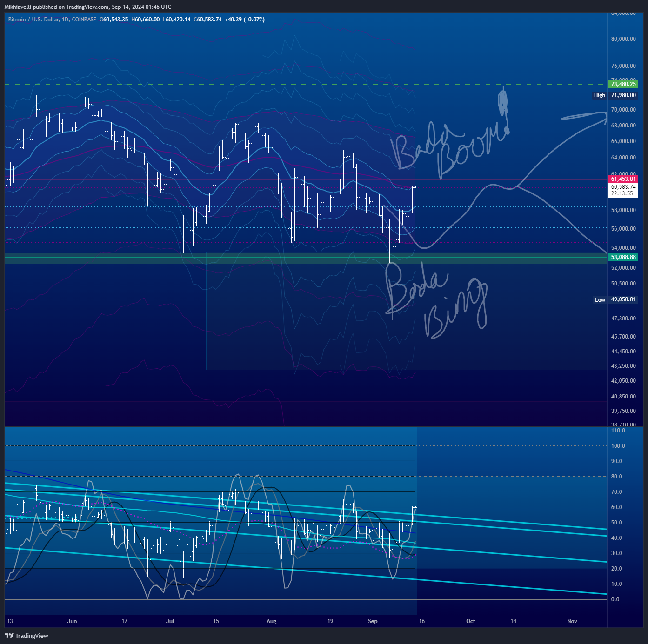Click the close value C60,583.74
Viewport: 648px width, 644px height.
(208, 20)
